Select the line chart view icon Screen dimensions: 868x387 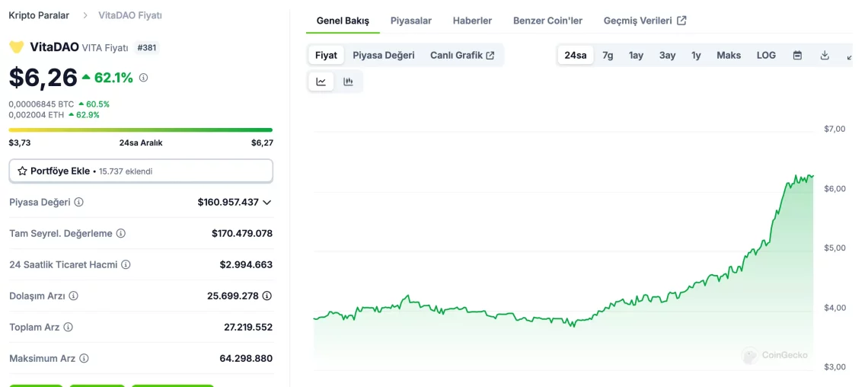pyautogui.click(x=321, y=82)
